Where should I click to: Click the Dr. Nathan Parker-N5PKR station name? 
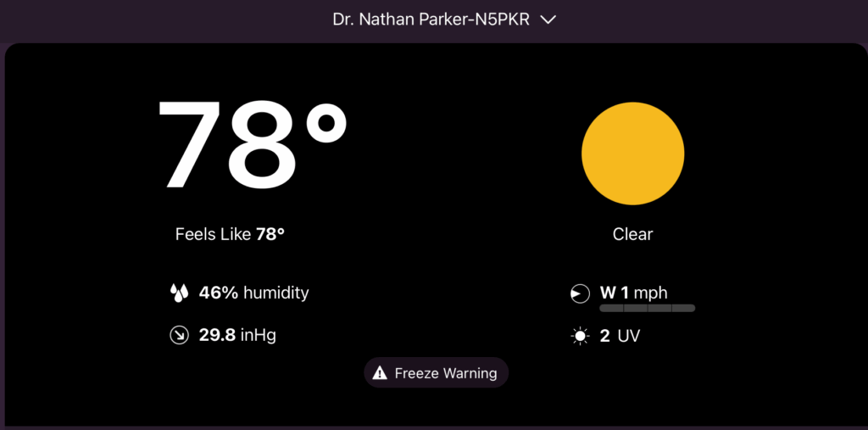(x=431, y=20)
